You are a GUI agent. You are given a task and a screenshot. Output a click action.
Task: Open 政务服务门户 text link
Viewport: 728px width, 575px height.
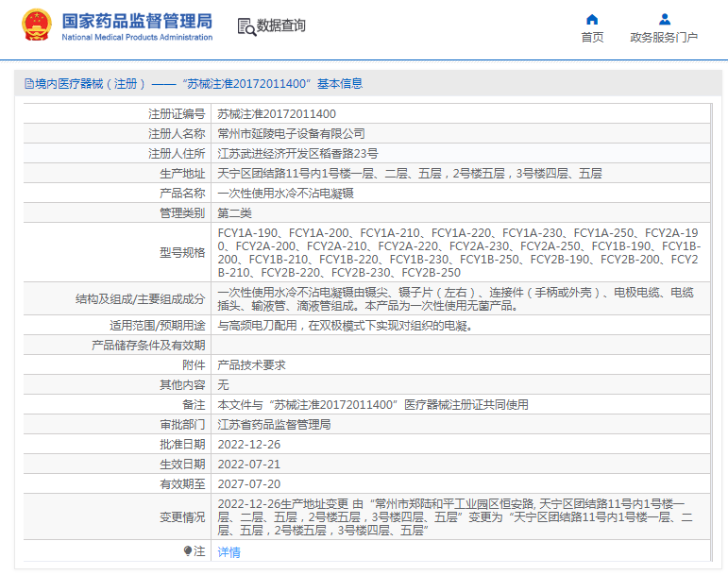click(x=664, y=38)
